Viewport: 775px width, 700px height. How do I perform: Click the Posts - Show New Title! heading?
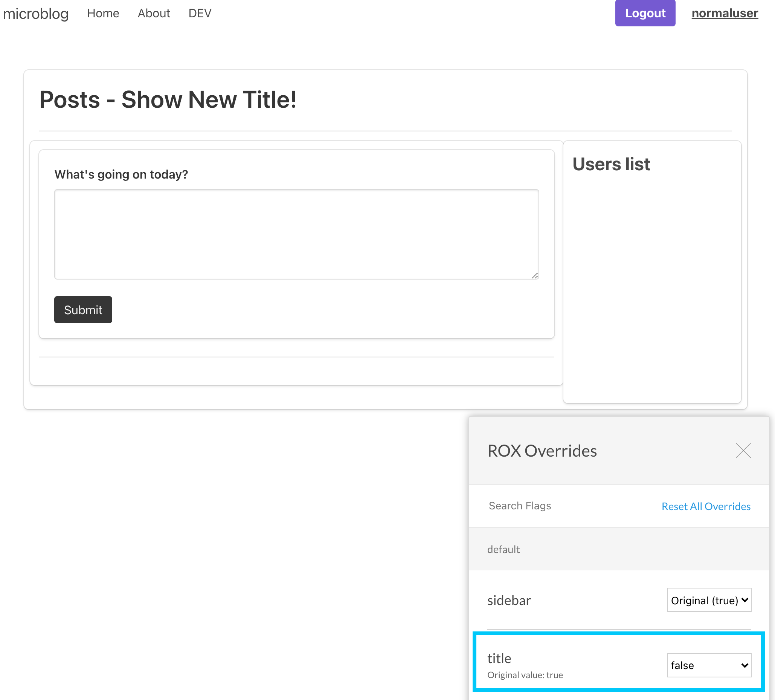[168, 99]
